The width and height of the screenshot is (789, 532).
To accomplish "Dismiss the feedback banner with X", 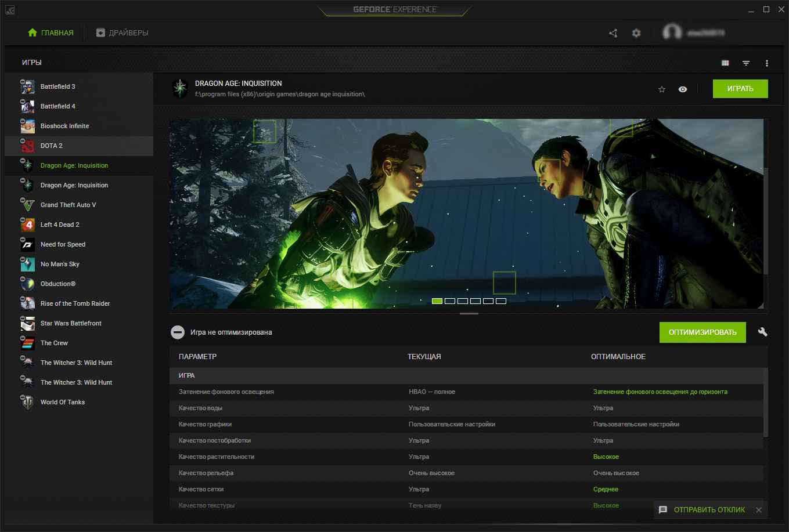I will coord(759,510).
